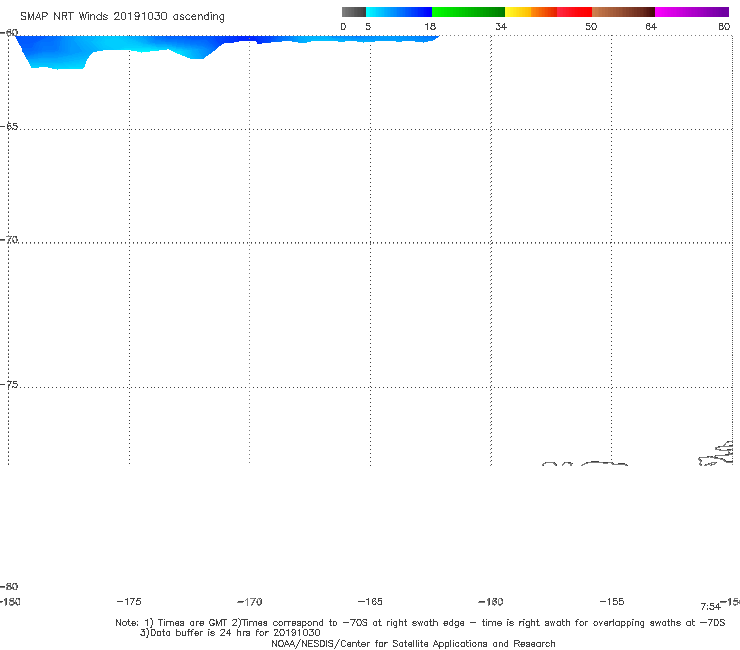Click the color scale label '5'
This screenshot has height=650, width=740.
click(368, 27)
